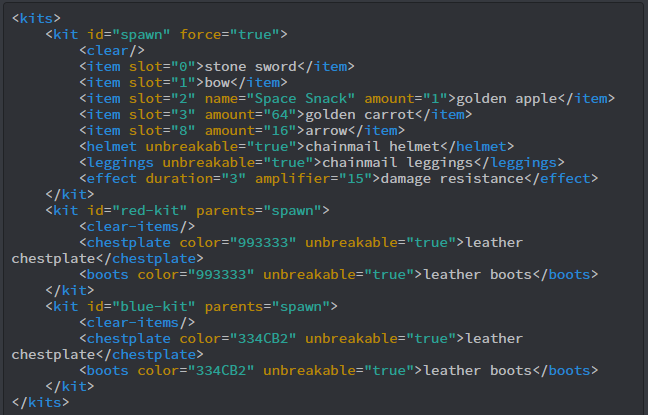Click the clear-items tag under blue-kit

(137, 322)
